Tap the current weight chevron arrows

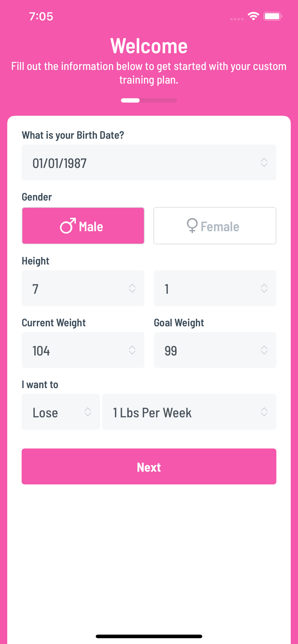(x=132, y=350)
